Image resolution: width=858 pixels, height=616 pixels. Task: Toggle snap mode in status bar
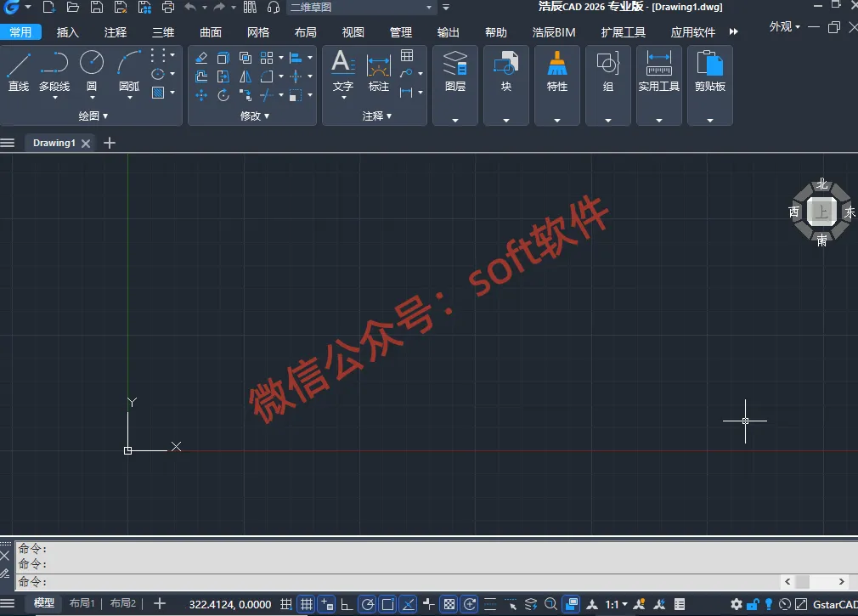point(286,604)
